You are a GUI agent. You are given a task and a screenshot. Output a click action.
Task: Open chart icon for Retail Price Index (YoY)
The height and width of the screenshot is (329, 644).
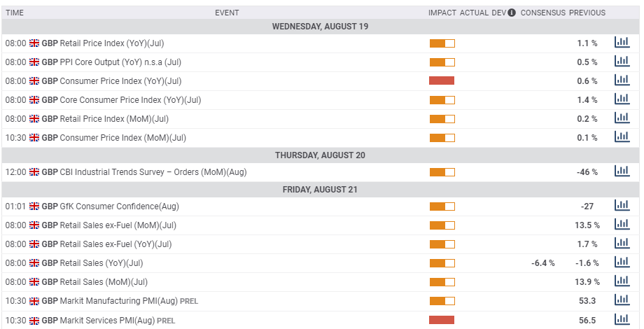point(622,43)
